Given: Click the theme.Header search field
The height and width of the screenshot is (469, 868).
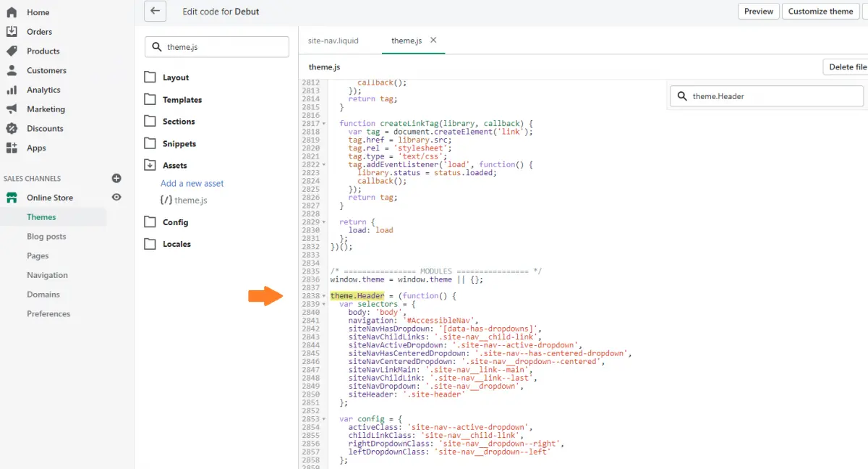Looking at the screenshot, I should point(767,96).
